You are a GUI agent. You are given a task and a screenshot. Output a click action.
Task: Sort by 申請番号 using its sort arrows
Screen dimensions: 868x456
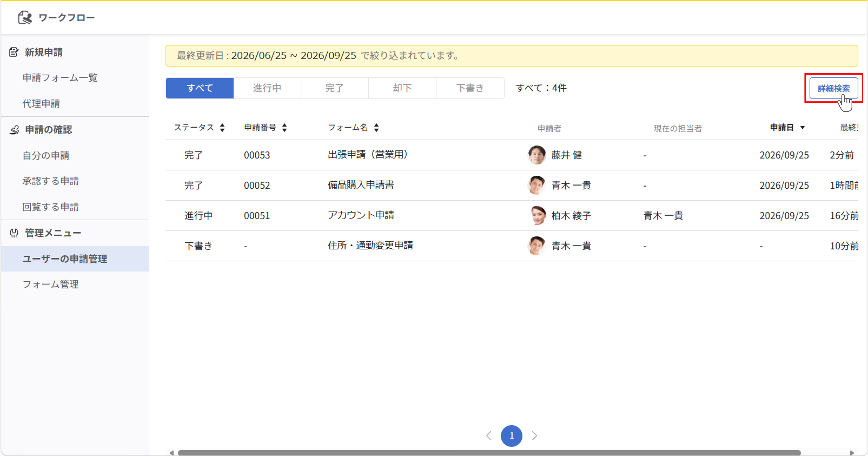285,128
